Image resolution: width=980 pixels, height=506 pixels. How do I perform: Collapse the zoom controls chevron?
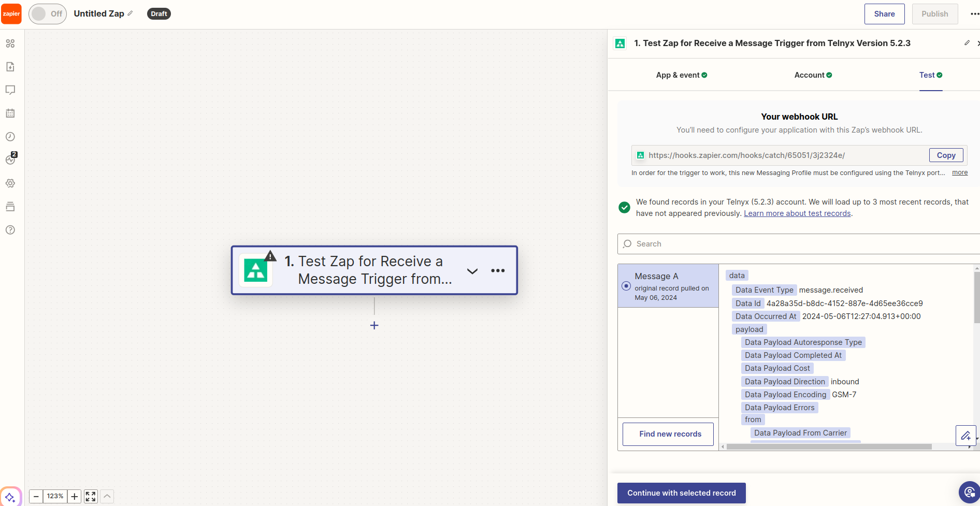click(107, 497)
